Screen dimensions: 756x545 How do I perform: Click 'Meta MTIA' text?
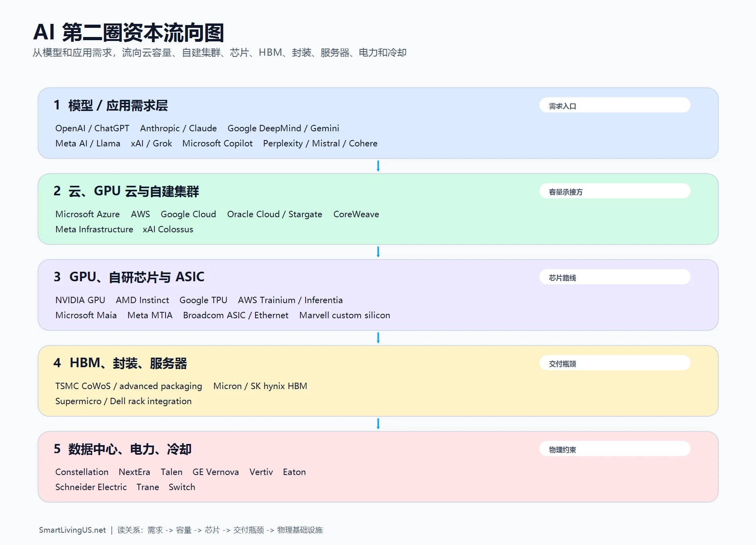150,315
